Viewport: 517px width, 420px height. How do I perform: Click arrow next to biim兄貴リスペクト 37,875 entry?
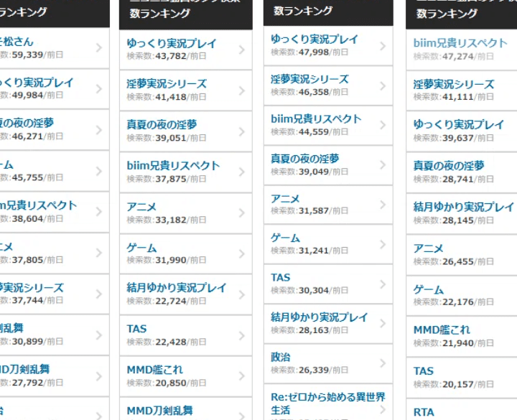point(241,172)
